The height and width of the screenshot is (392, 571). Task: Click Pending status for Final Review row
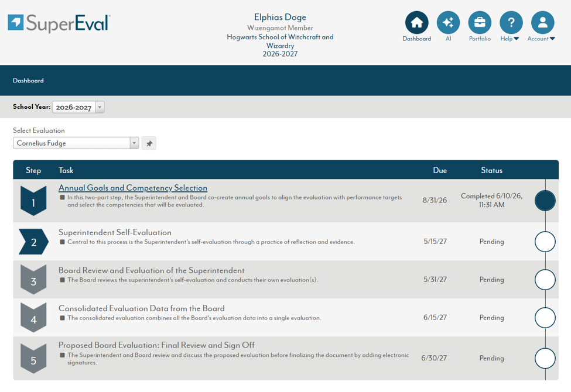pyautogui.click(x=491, y=358)
